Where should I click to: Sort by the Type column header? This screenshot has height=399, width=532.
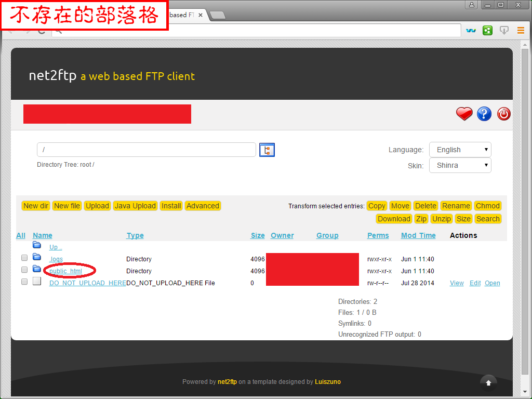(135, 235)
